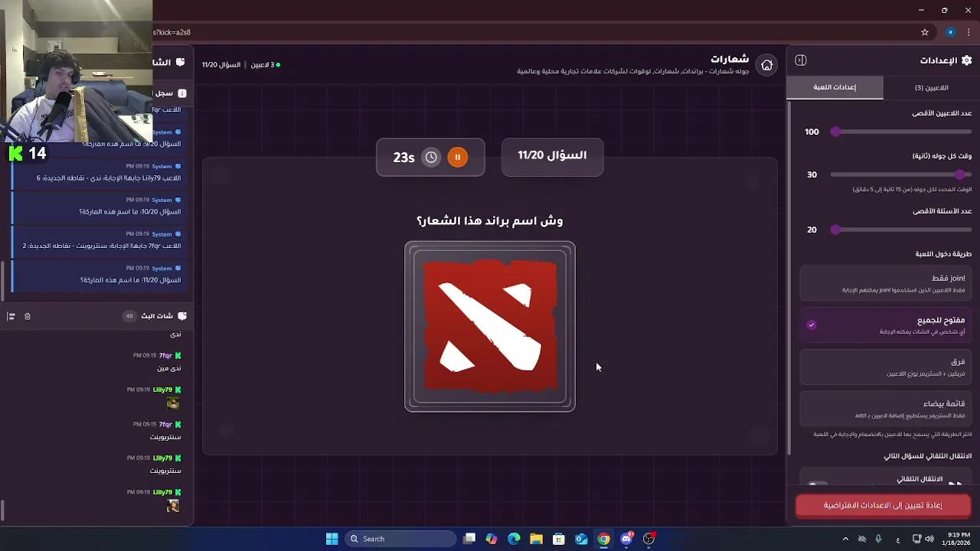Click the Dota 2 logo image
This screenshot has width=980, height=551.
[x=490, y=327]
